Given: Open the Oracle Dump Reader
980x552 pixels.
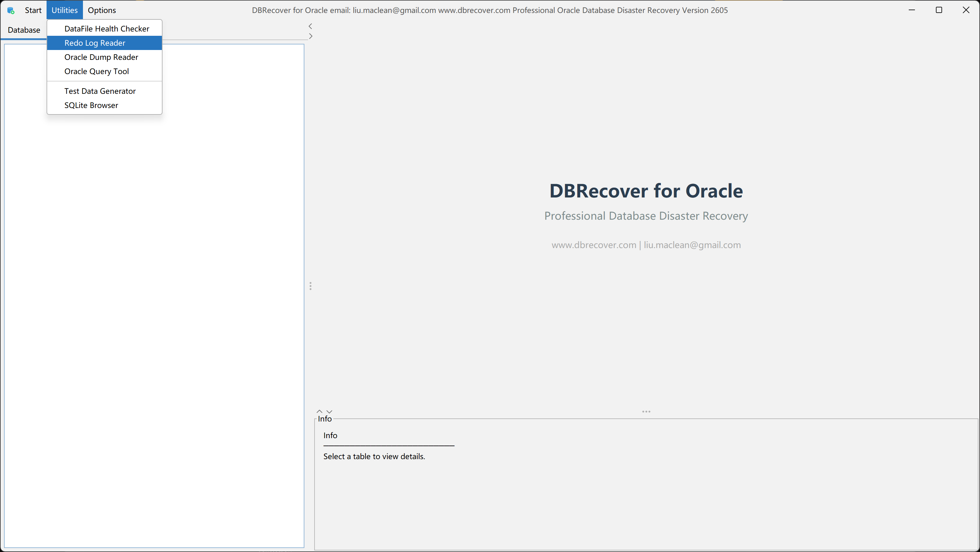Looking at the screenshot, I should [x=105, y=57].
